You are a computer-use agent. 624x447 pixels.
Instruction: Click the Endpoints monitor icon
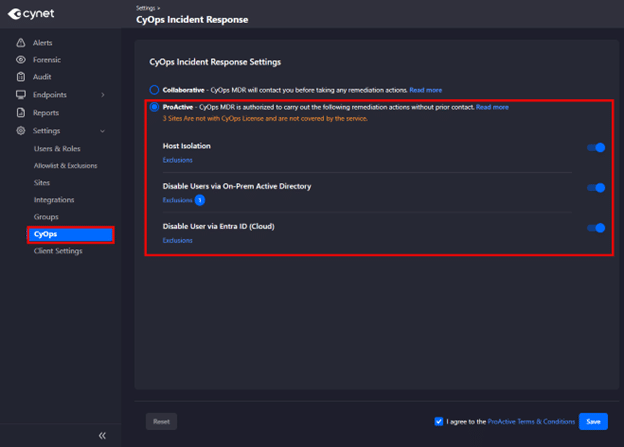tap(21, 95)
